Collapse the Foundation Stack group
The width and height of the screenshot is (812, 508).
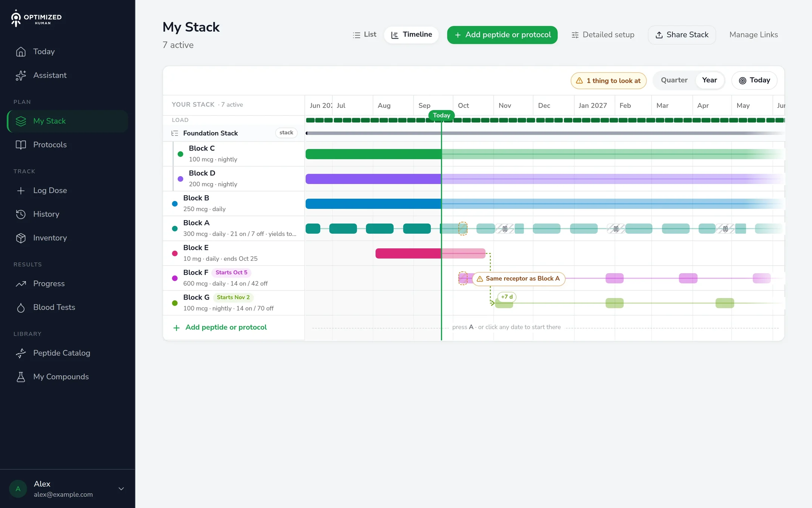tap(175, 133)
